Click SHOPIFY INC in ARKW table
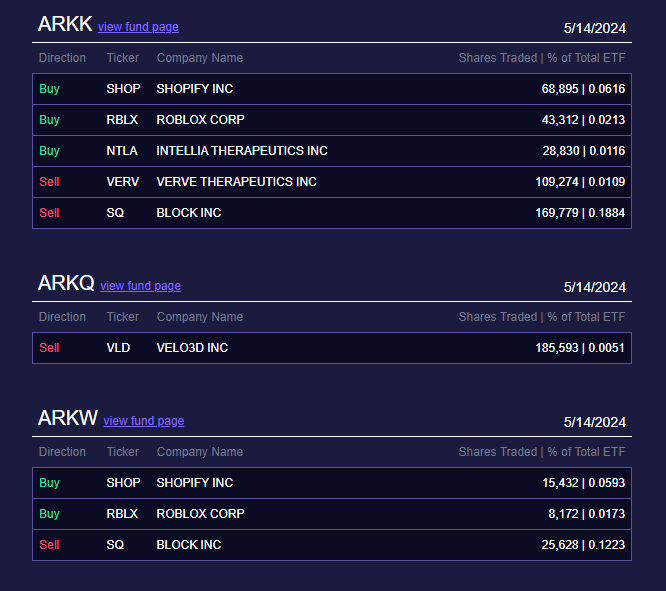 (195, 483)
